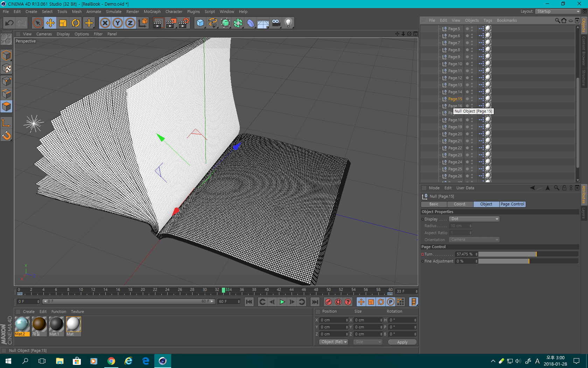Activate the Scale tool in top toolbar
588x368 pixels.
point(63,23)
